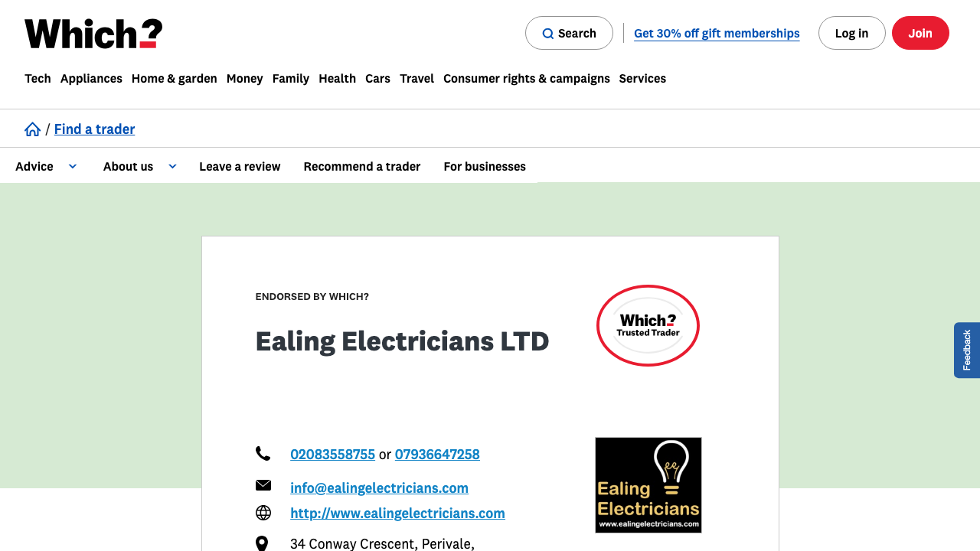Click Get 30% off gift memberships
This screenshot has width=980, height=551.
click(x=716, y=33)
